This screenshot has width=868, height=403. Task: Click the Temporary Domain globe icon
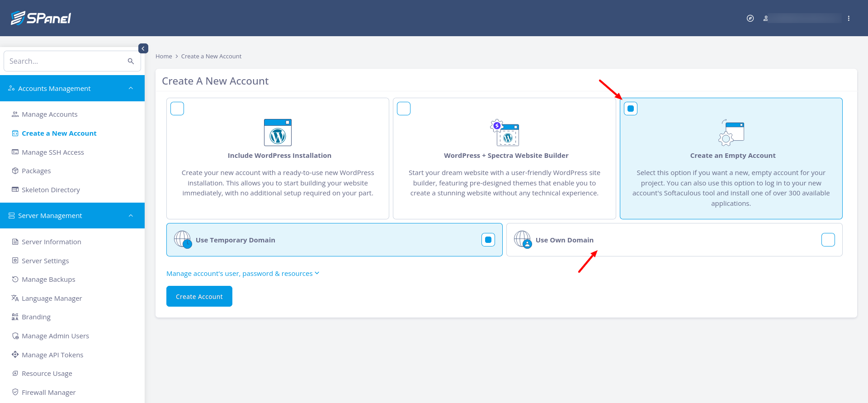pyautogui.click(x=183, y=239)
